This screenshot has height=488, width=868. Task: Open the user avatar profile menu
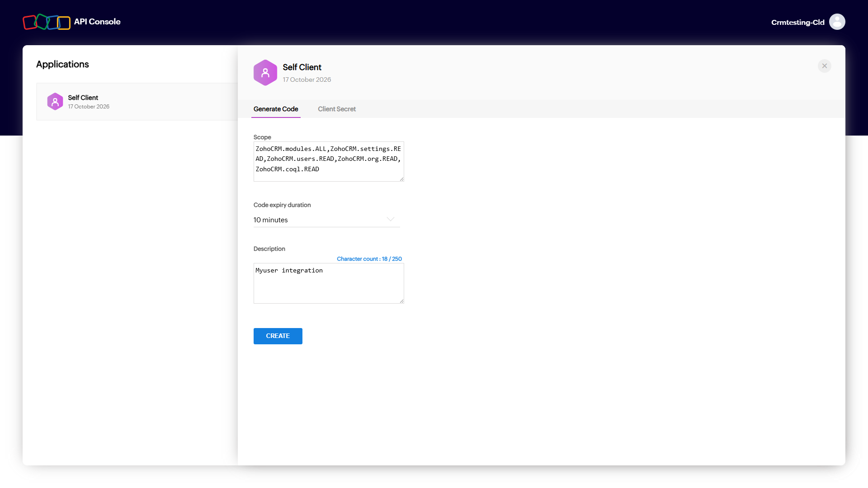pyautogui.click(x=837, y=22)
